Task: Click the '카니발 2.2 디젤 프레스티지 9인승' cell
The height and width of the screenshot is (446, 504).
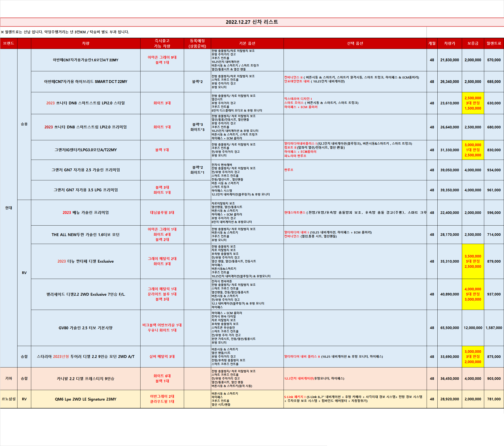Action: [86, 378]
